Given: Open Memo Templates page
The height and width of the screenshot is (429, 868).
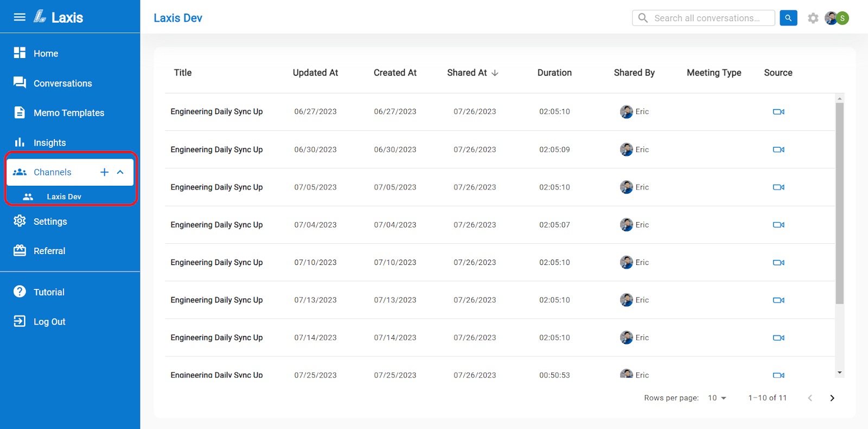Looking at the screenshot, I should pyautogui.click(x=70, y=113).
